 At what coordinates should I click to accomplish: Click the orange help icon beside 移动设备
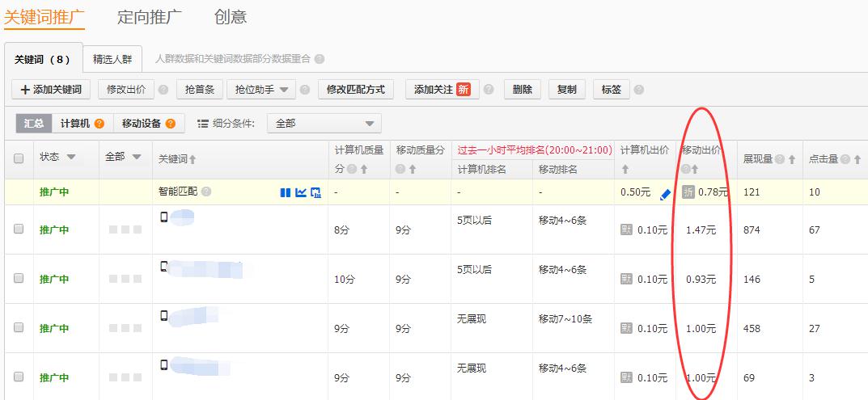tap(171, 124)
